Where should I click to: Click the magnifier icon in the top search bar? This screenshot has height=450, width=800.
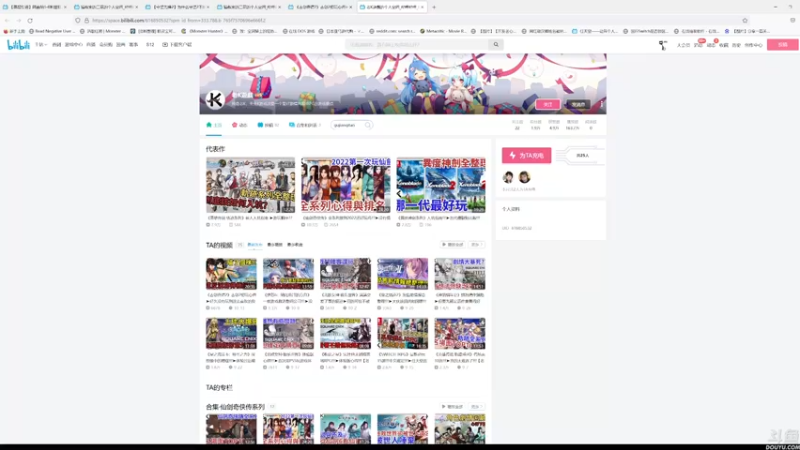tap(496, 44)
